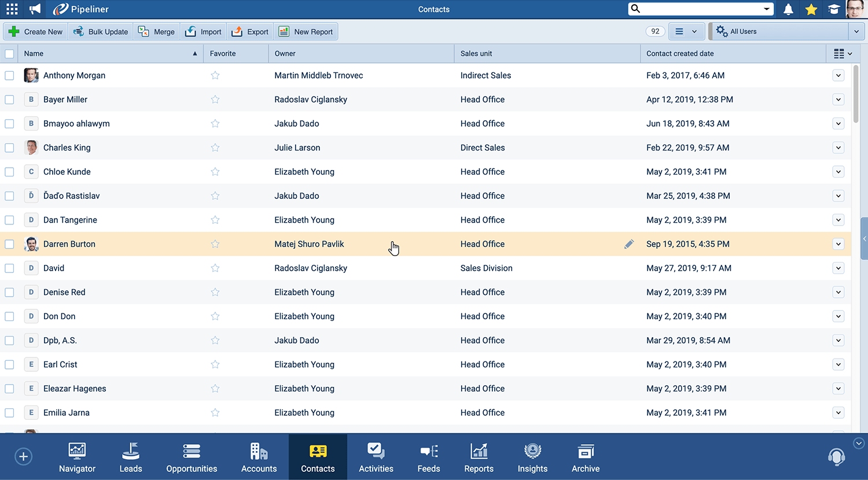Click the pencil edit icon on Darren Burton row

point(629,244)
